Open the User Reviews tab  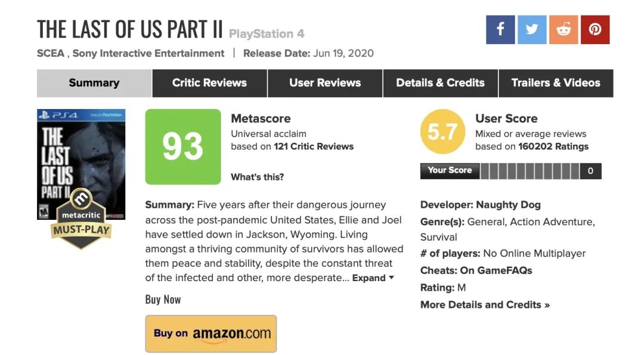(325, 83)
